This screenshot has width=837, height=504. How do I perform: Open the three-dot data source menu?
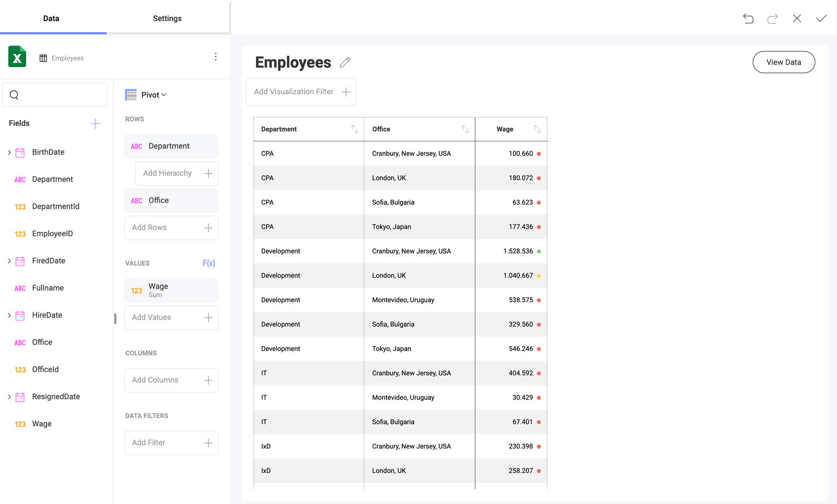tap(216, 57)
